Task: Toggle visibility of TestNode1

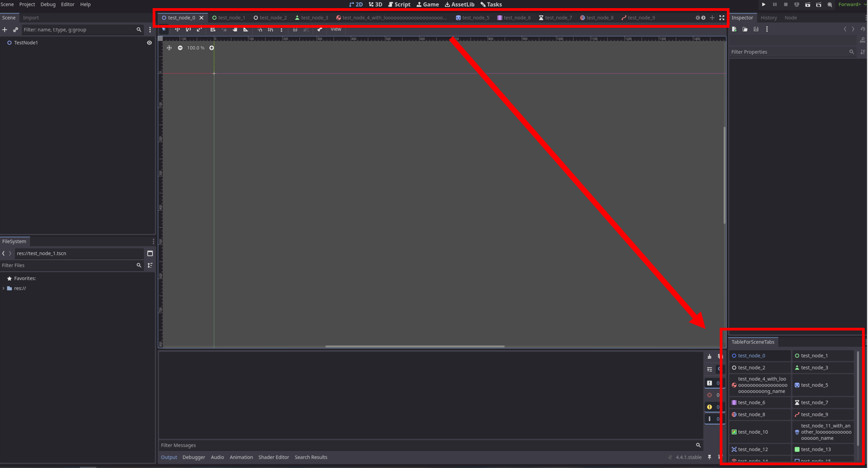Action: pyautogui.click(x=149, y=42)
